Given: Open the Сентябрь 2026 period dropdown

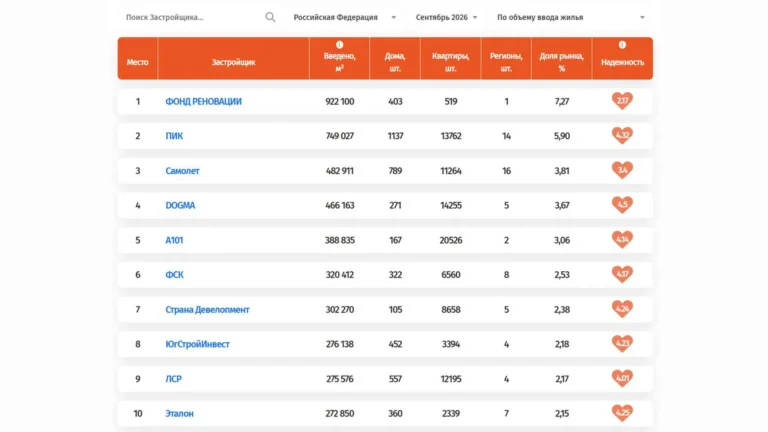Looking at the screenshot, I should tap(446, 17).
